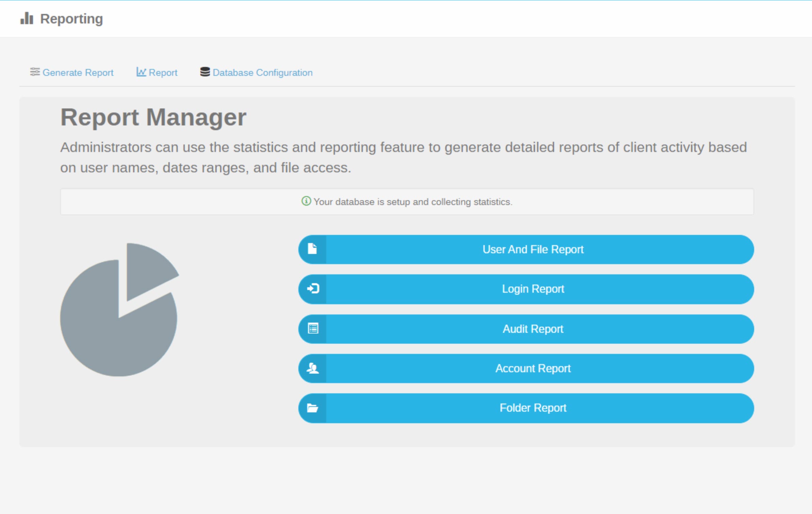Click the users icon on Account Report

coord(313,368)
